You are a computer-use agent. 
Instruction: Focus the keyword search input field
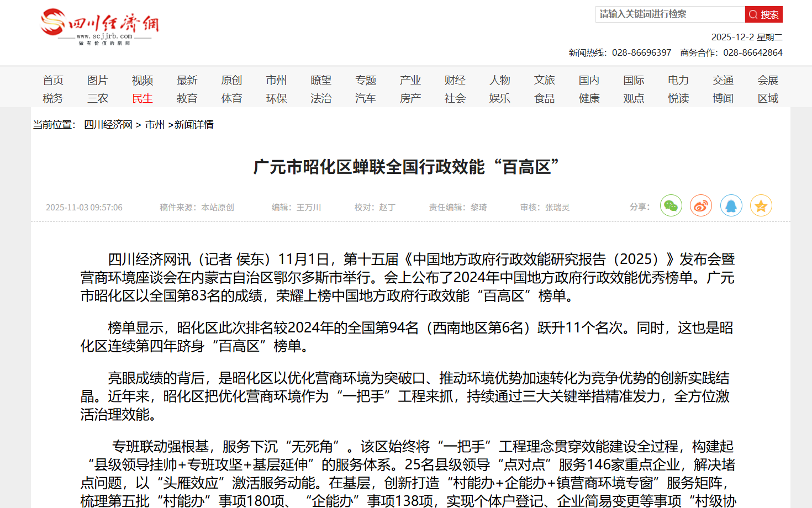[x=669, y=14]
